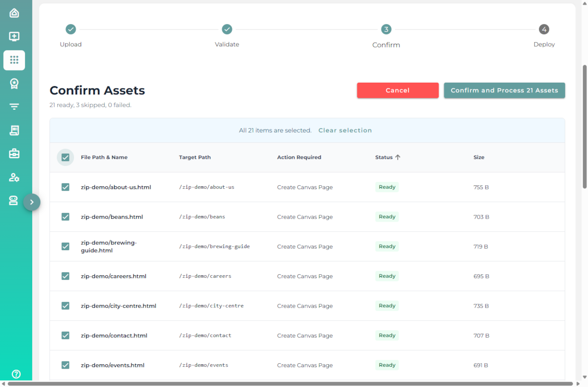Screen dimensions: 588x387
Task: Click the 735 B size value
Action: point(481,306)
